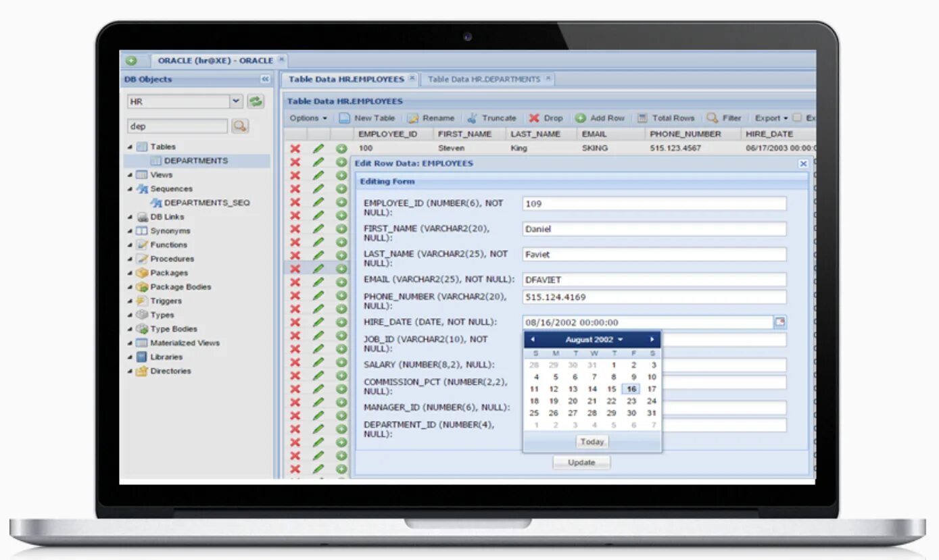Image resolution: width=939 pixels, height=560 pixels.
Task: Click the LAST_NAME field containing Faviet
Action: pos(654,255)
